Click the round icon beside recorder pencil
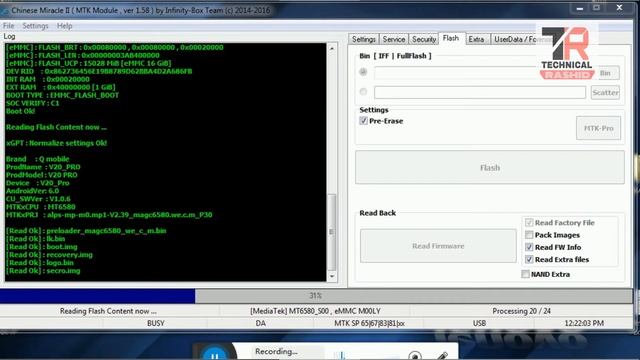The width and height of the screenshot is (640, 360). (x=415, y=356)
